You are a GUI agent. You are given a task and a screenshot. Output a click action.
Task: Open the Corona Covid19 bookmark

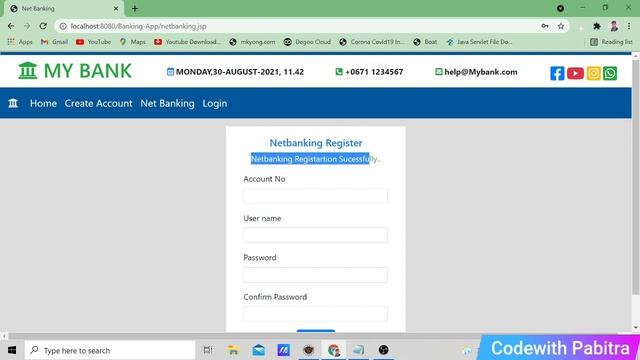(x=371, y=42)
